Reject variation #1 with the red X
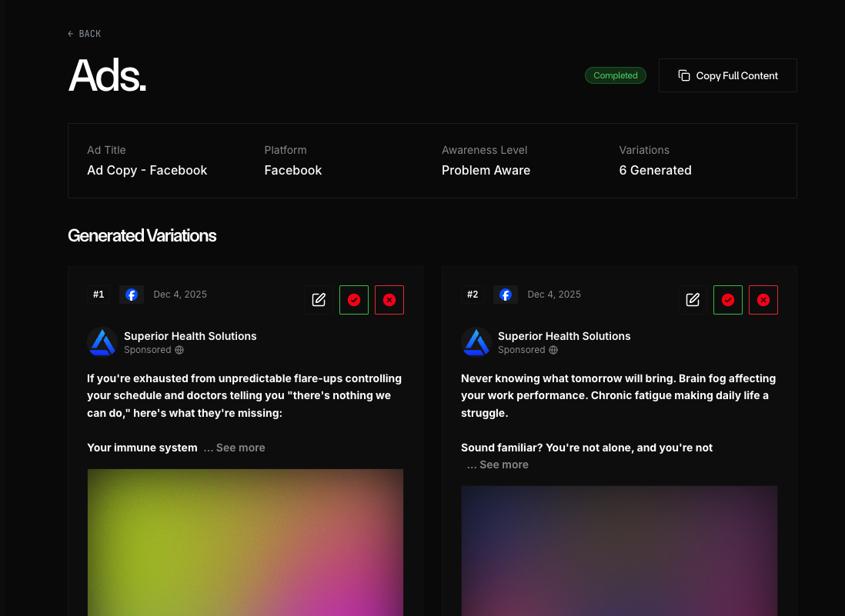 [x=389, y=300]
